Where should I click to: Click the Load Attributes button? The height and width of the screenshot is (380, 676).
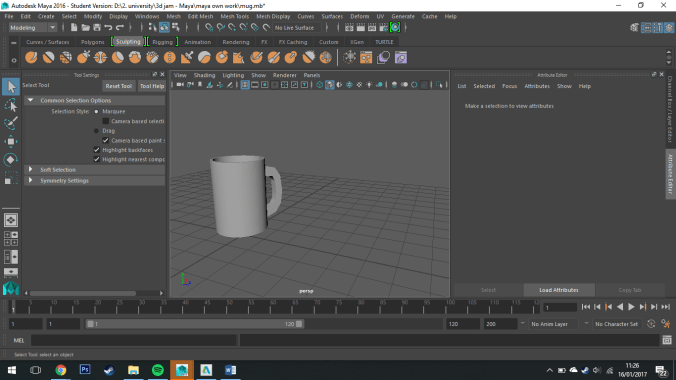coord(559,290)
